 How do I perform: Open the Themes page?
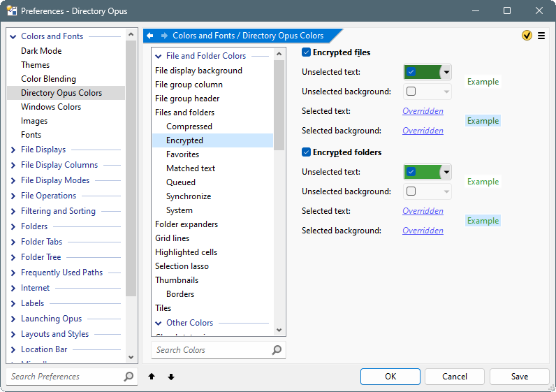35,65
